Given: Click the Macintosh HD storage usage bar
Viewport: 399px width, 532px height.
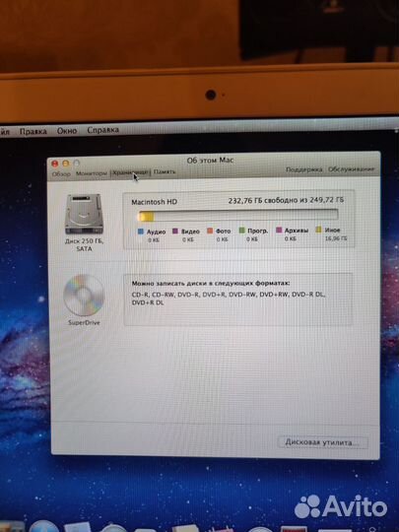Looking at the screenshot, I should click(238, 216).
